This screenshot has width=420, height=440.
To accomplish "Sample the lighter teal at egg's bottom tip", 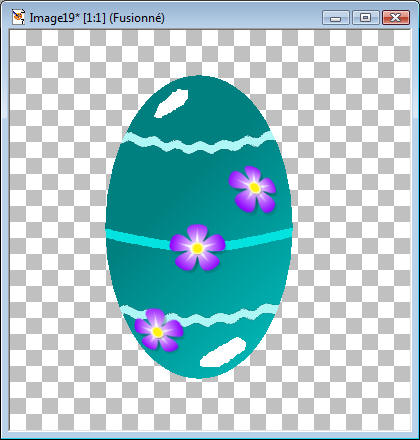I will [200, 370].
